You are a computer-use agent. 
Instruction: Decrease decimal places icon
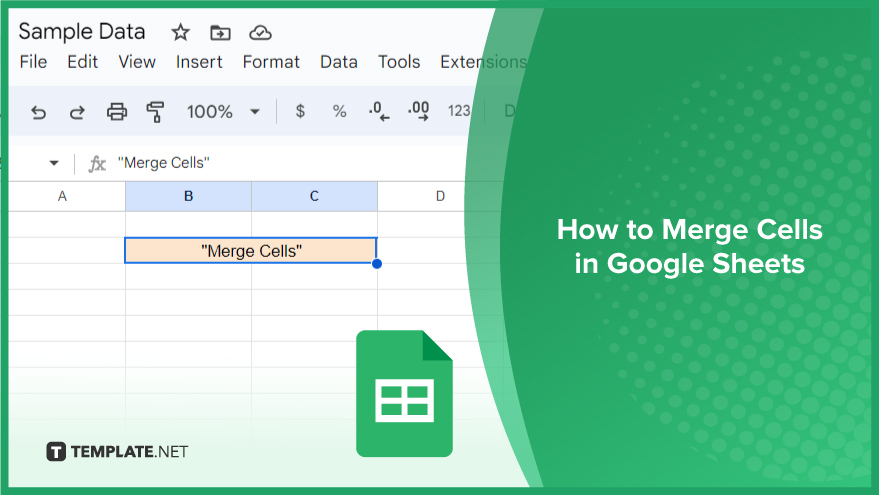pyautogui.click(x=379, y=111)
